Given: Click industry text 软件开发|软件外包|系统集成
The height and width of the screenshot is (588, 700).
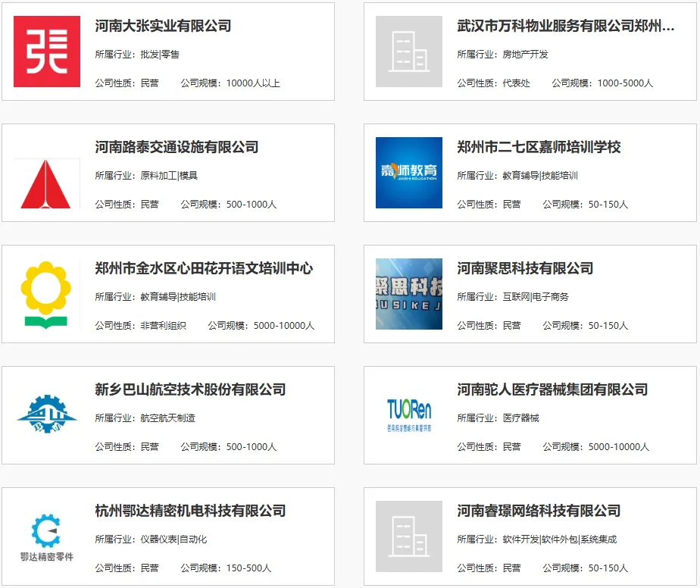Looking at the screenshot, I should [x=559, y=540].
